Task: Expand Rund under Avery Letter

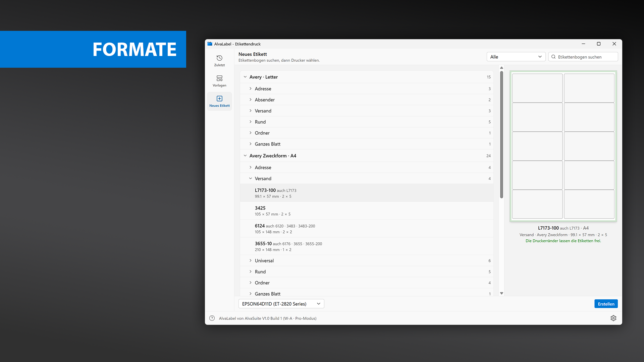Action: [x=251, y=122]
